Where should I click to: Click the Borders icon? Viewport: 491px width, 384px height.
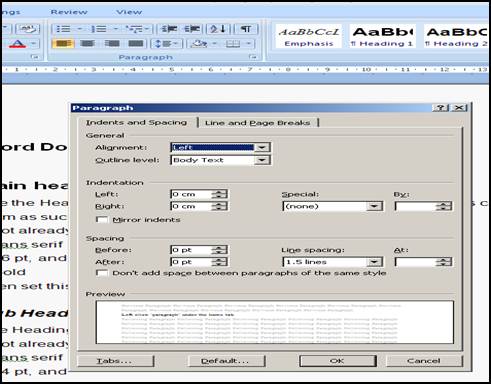(x=233, y=44)
